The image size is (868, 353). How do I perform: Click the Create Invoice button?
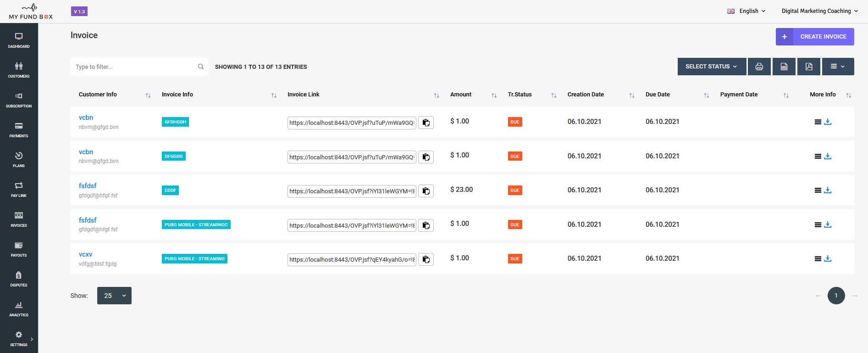(815, 37)
